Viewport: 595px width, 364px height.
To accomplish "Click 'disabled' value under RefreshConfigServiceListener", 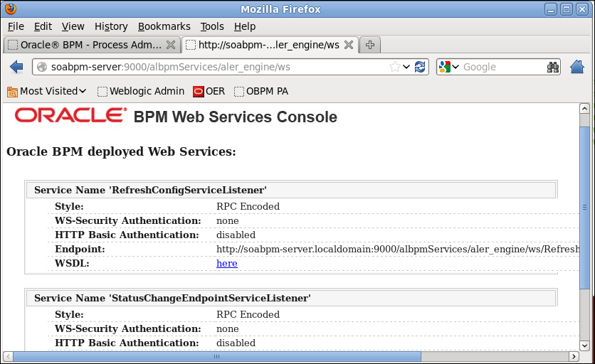I will coord(236,235).
